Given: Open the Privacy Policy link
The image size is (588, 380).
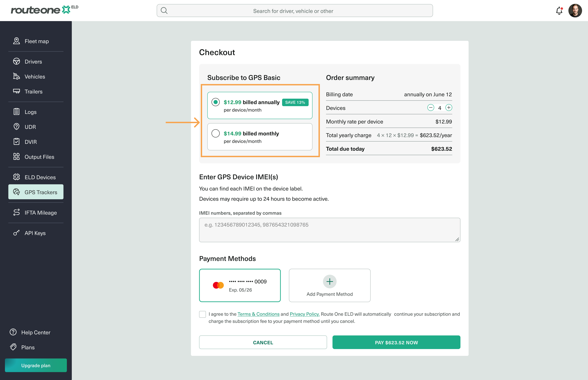Looking at the screenshot, I should point(305,314).
